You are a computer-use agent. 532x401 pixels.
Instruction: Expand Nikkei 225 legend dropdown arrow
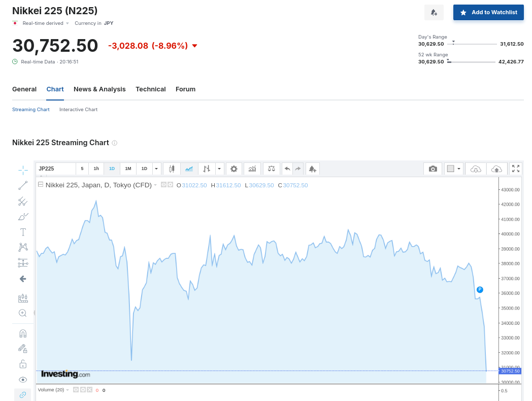click(155, 185)
